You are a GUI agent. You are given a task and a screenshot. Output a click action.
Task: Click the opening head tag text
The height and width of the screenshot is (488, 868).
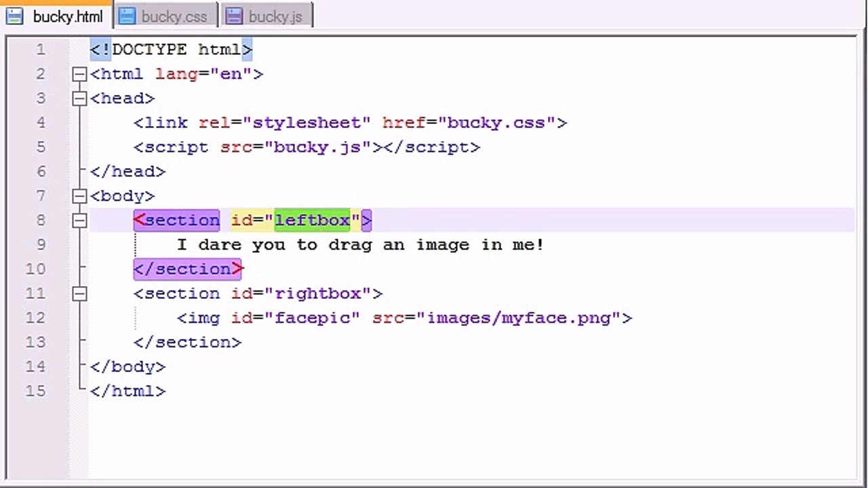click(123, 98)
